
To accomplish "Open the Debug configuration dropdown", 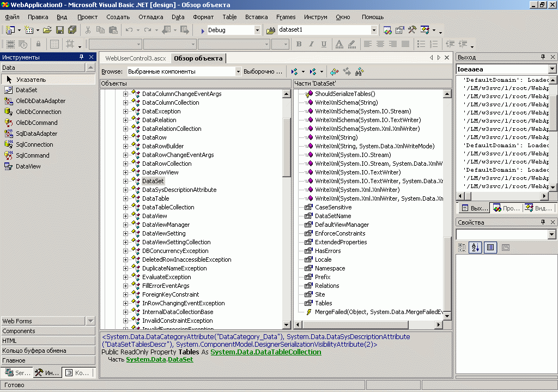I will [x=257, y=31].
